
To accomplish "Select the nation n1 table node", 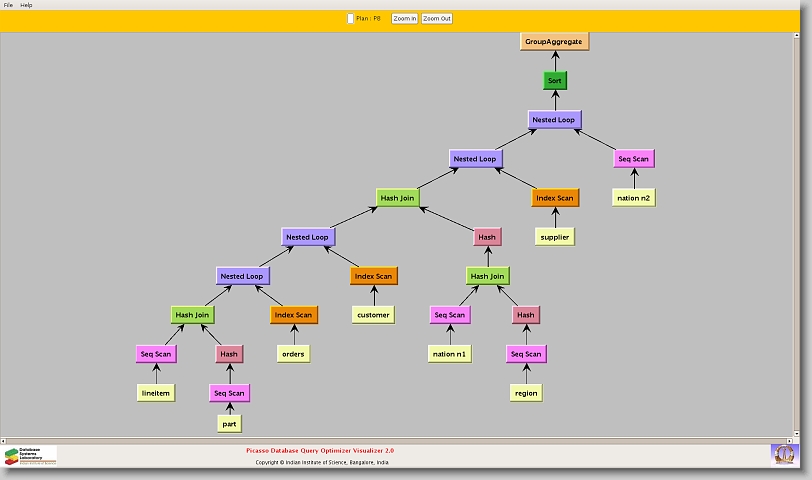I will tap(450, 354).
